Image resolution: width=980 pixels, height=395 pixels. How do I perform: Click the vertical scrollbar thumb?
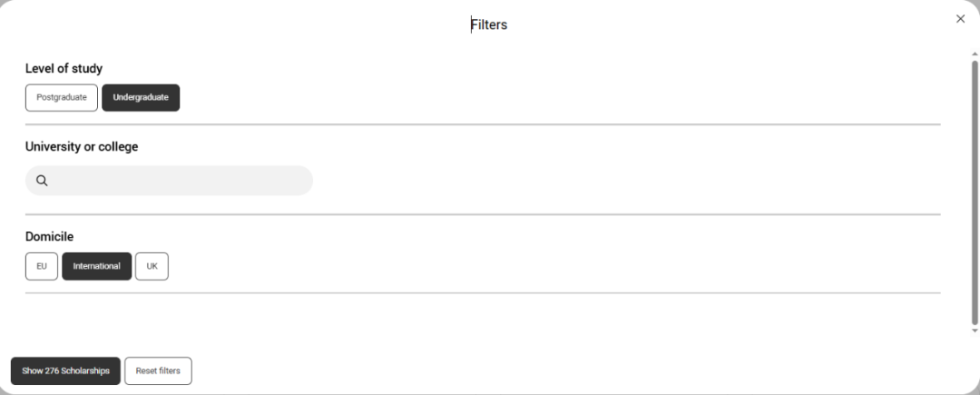pyautogui.click(x=975, y=191)
